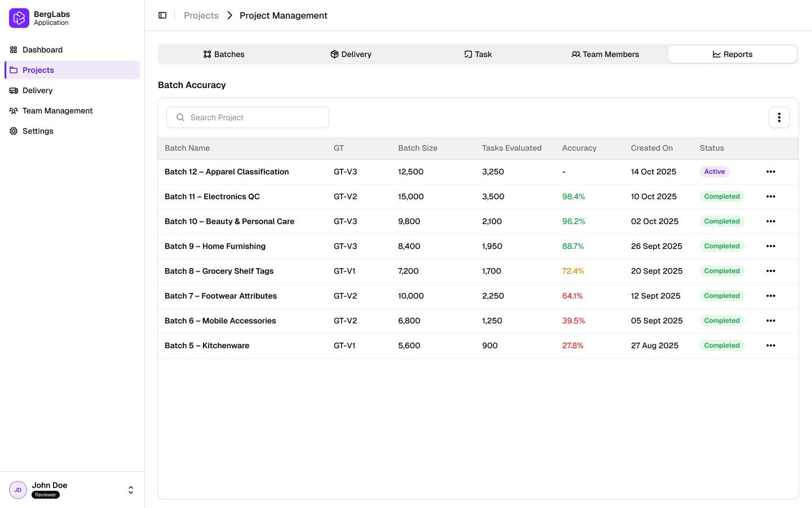Open row actions for Batch 5 – Kitchenware
Image resolution: width=812 pixels, height=508 pixels.
click(x=771, y=345)
